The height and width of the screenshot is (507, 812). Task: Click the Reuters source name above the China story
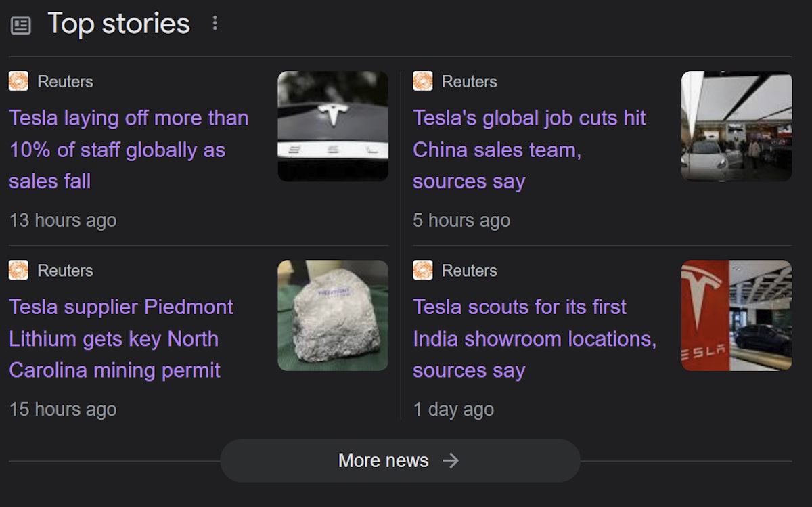469,81
